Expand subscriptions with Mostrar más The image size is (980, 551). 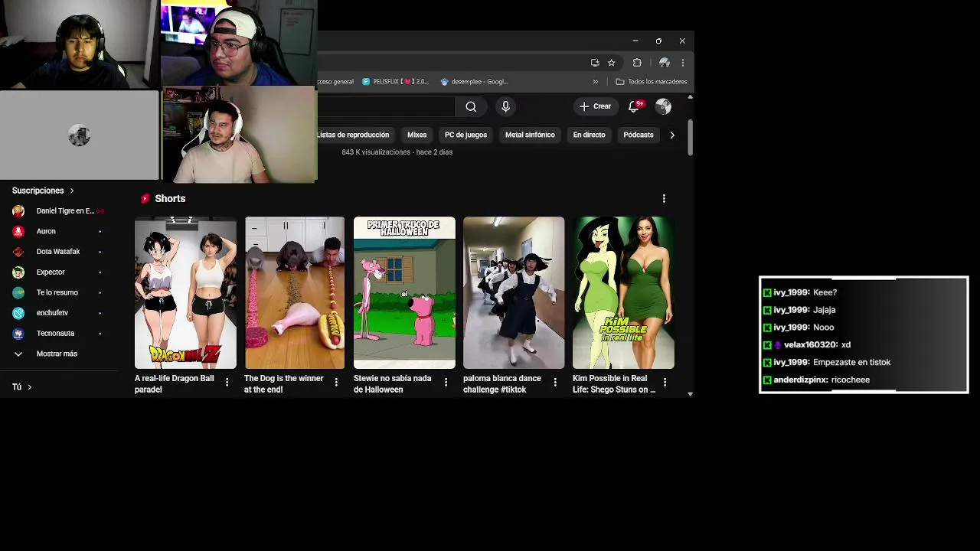[58, 354]
